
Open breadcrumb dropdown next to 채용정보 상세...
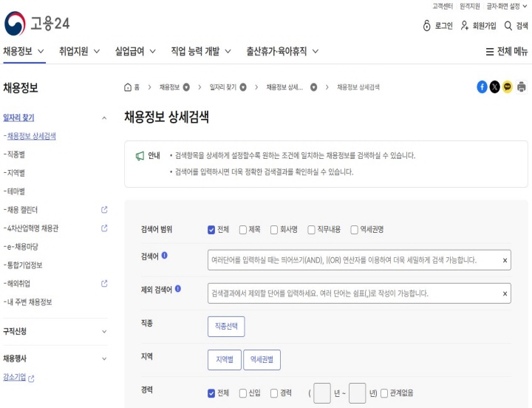point(314,87)
